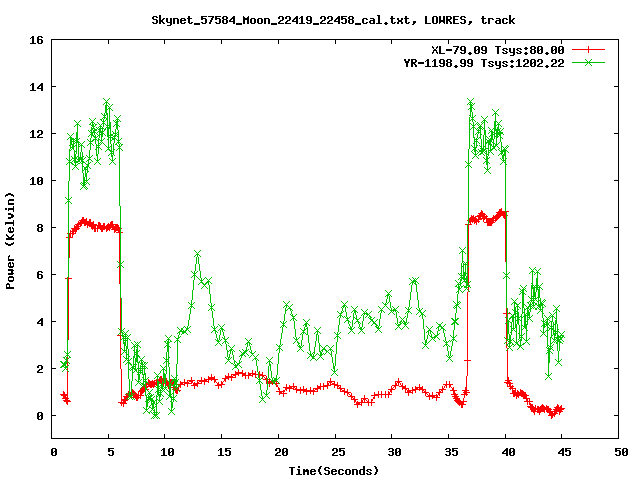The height and width of the screenshot is (480, 640).
Task: Click the y-axis tick label 10
Action: pyautogui.click(x=36, y=181)
